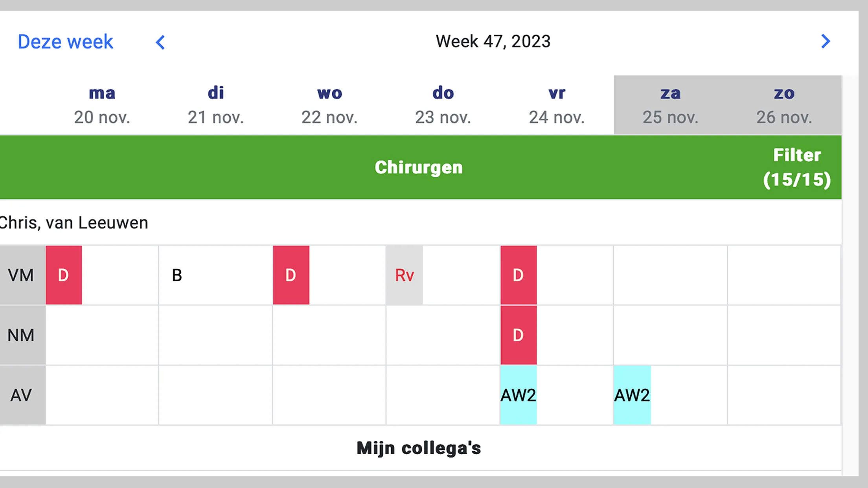Select the D icon on Friday VM
The width and height of the screenshot is (868, 488).
click(518, 275)
